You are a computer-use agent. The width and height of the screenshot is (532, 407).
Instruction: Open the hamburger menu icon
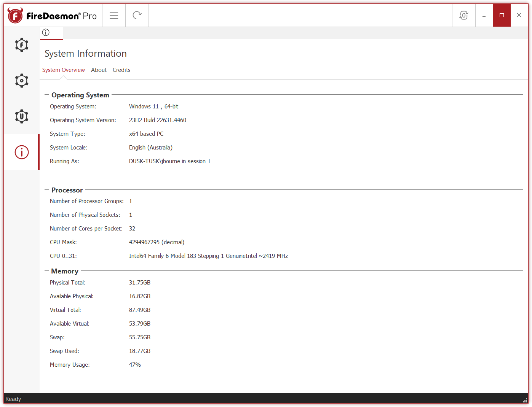point(113,15)
